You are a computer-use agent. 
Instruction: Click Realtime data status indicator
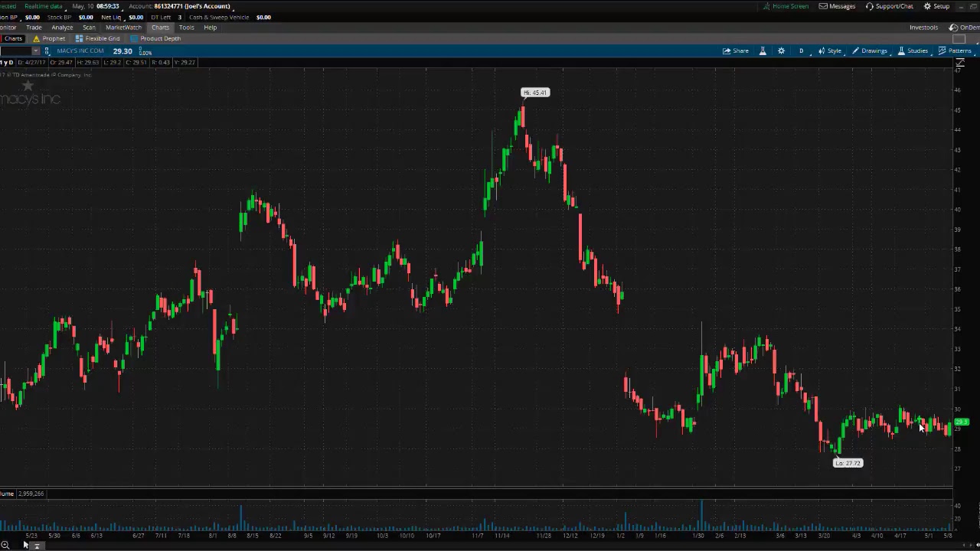[44, 6]
